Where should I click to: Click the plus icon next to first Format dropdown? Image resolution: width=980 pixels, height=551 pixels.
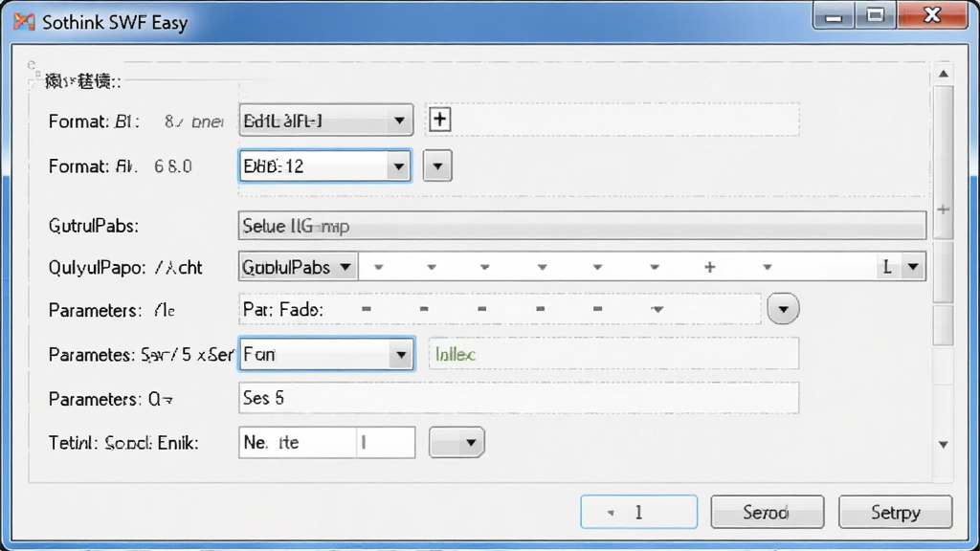(x=439, y=120)
